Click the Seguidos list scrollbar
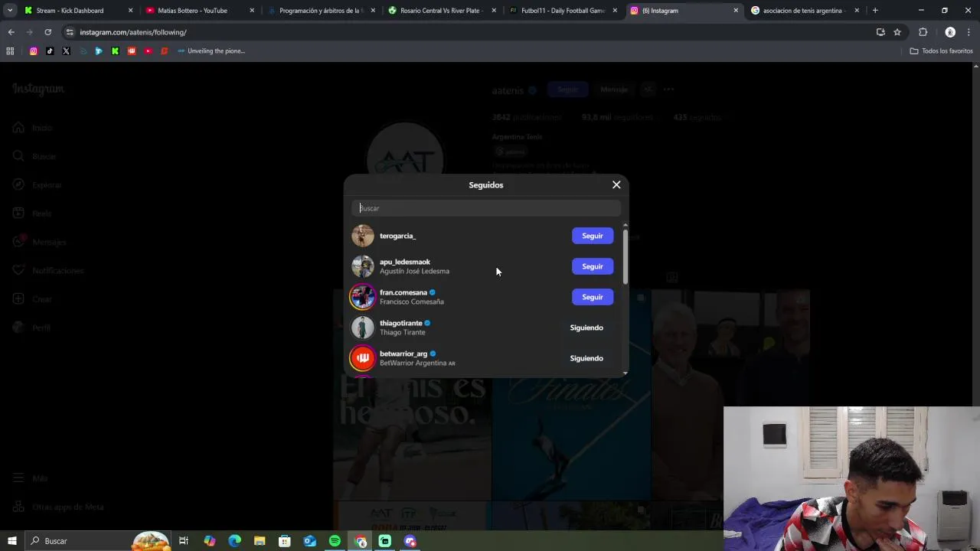Viewport: 980px width, 551px height. pyautogui.click(x=626, y=257)
